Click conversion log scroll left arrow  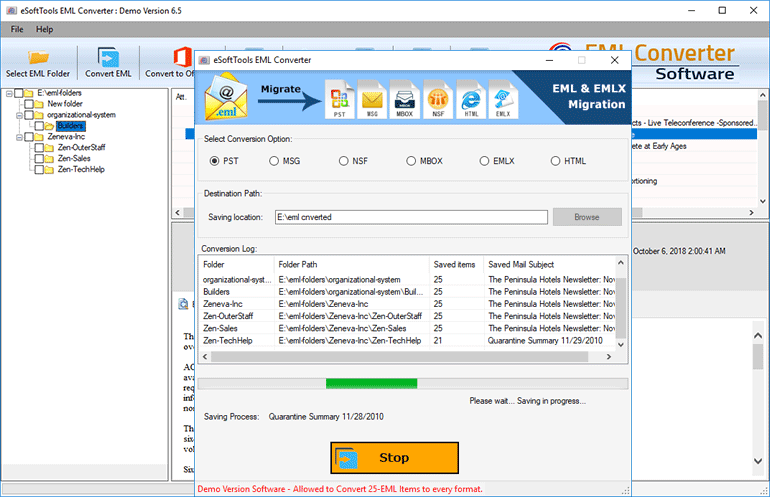pyautogui.click(x=205, y=357)
